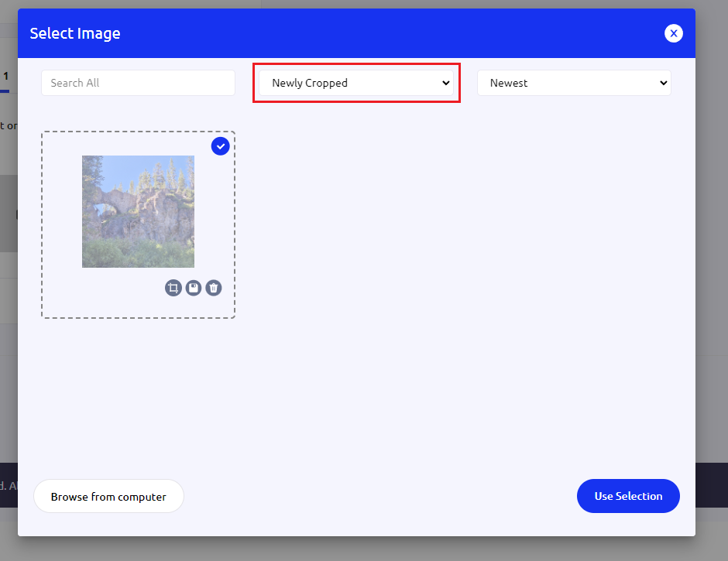
Task: Select the rock arch landscape thumbnail
Action: pyautogui.click(x=138, y=211)
